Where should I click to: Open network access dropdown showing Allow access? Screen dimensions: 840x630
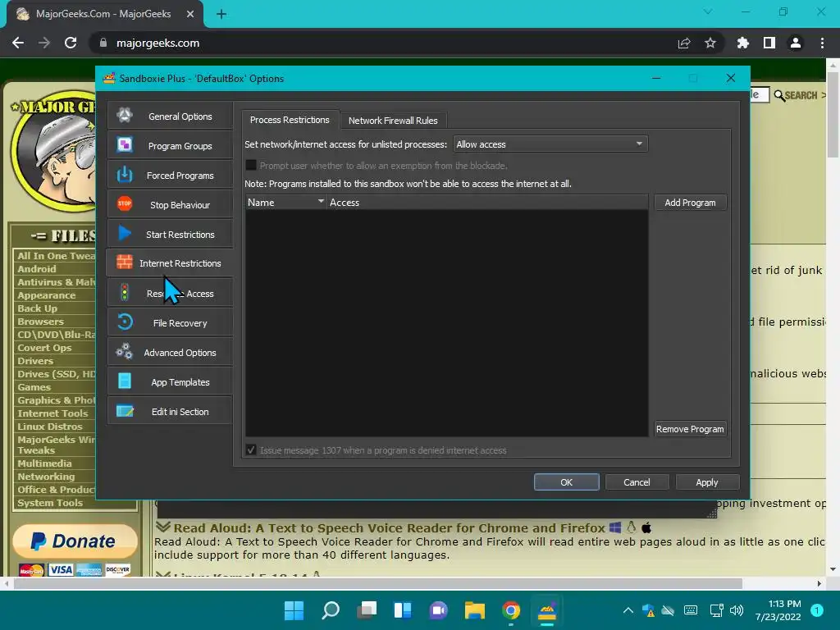point(550,144)
